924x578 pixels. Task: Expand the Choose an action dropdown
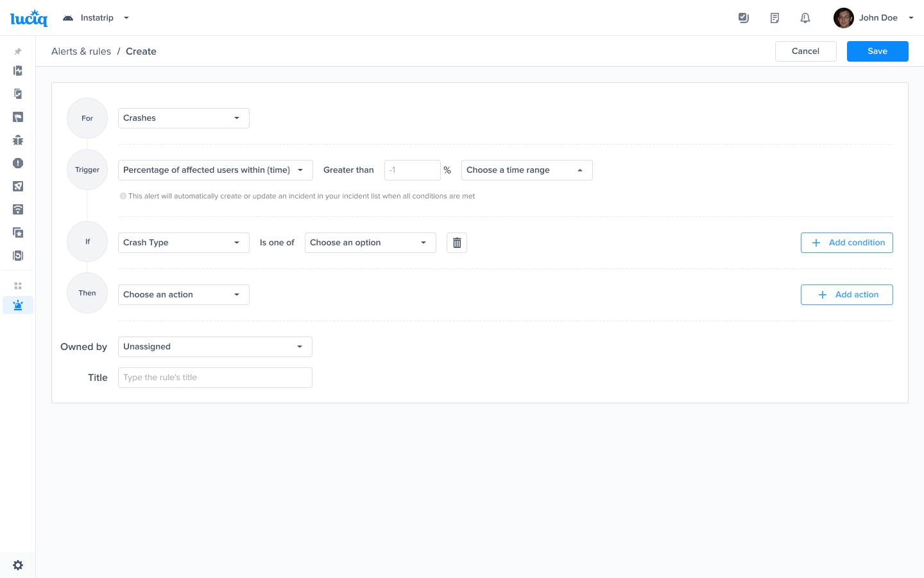point(184,295)
